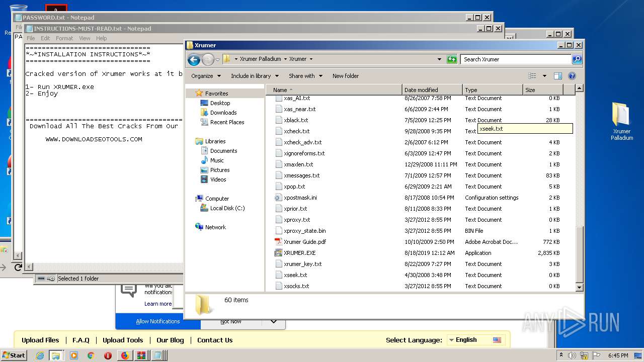Viewport: 644px width, 362px height.
Task: Expand Xrumer Palladium breadcrumb arrow
Action: click(285, 59)
